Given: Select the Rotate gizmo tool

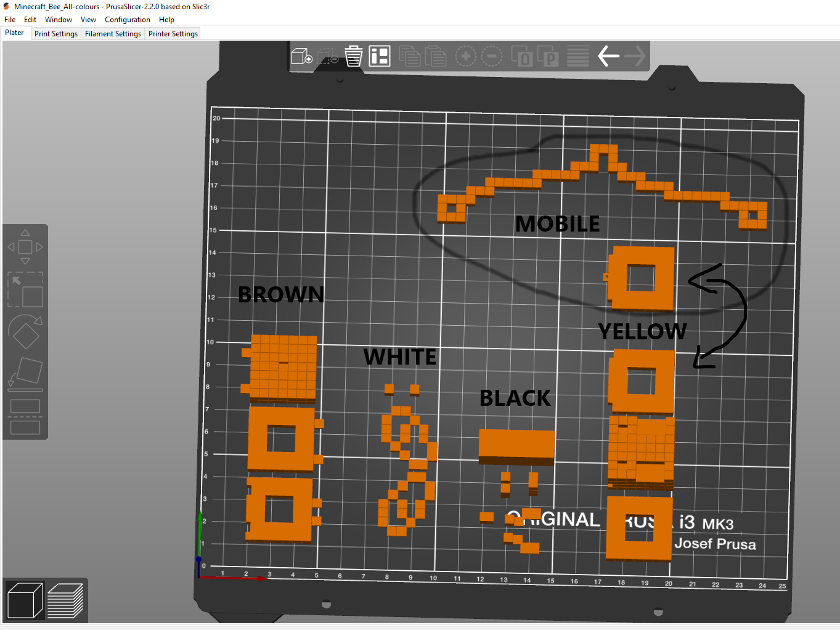Looking at the screenshot, I should (25, 332).
